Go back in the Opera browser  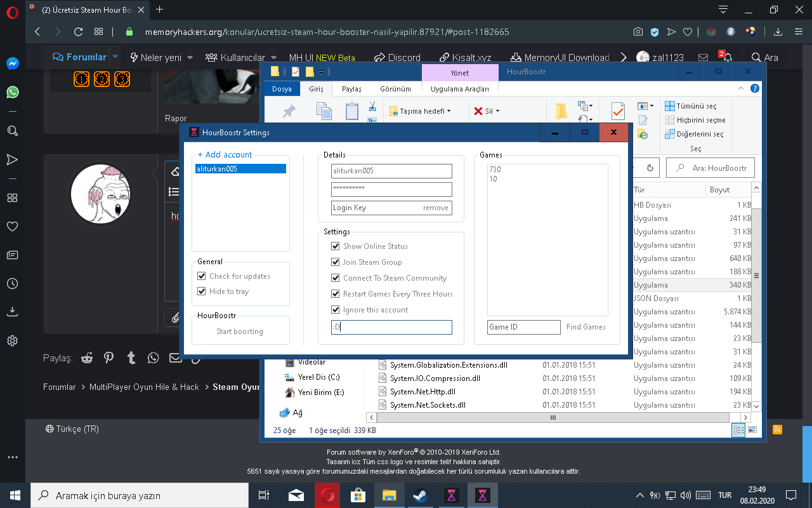[x=37, y=32]
